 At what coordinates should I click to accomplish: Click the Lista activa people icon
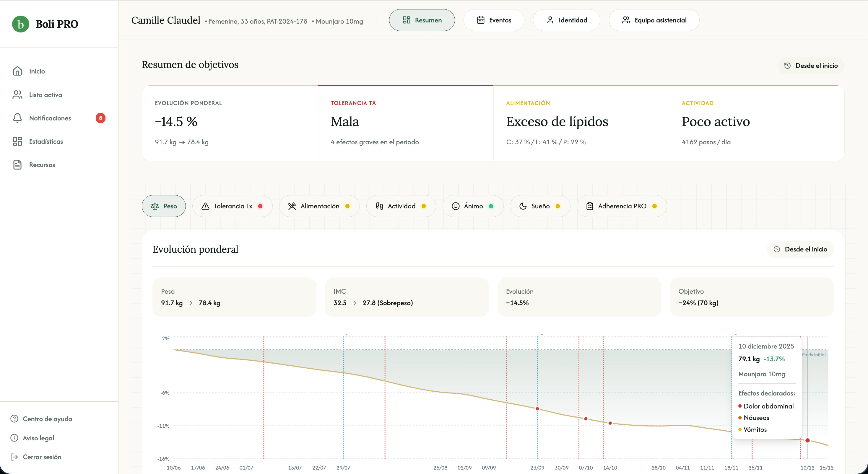pos(17,95)
